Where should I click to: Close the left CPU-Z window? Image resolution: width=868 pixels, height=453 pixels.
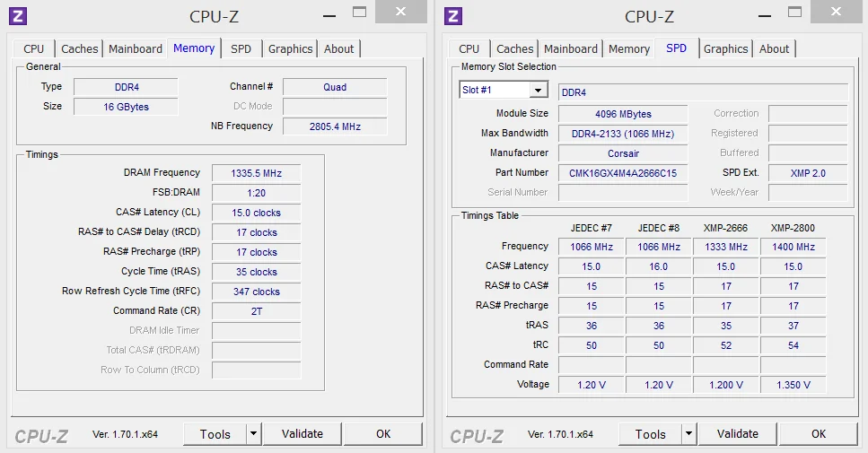[x=400, y=12]
